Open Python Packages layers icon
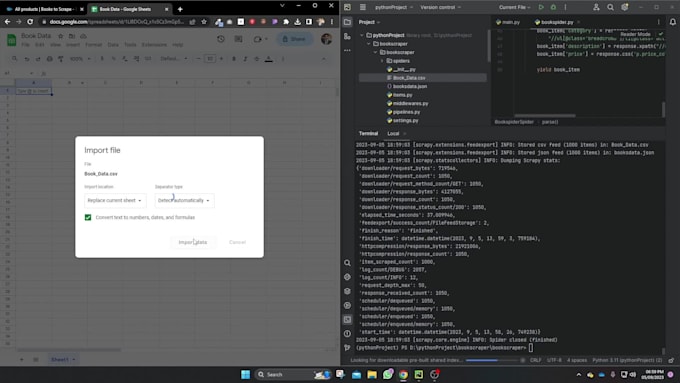This screenshot has width=680, height=383. [347, 291]
